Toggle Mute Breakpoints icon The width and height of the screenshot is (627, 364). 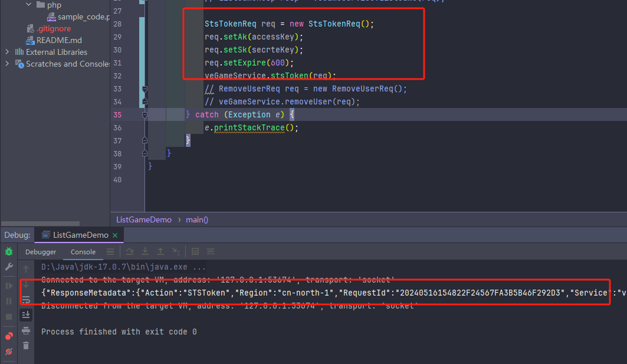point(9,352)
